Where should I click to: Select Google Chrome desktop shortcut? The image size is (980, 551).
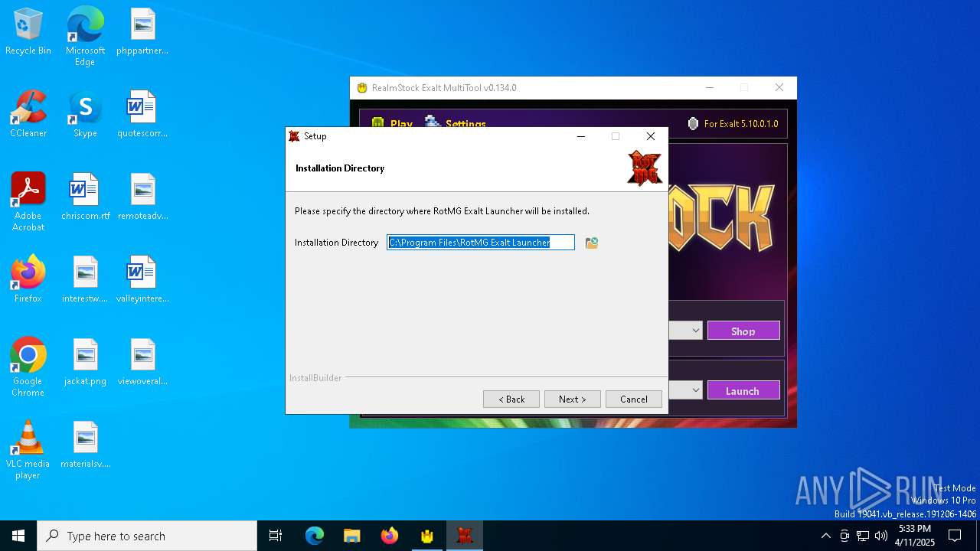(28, 367)
